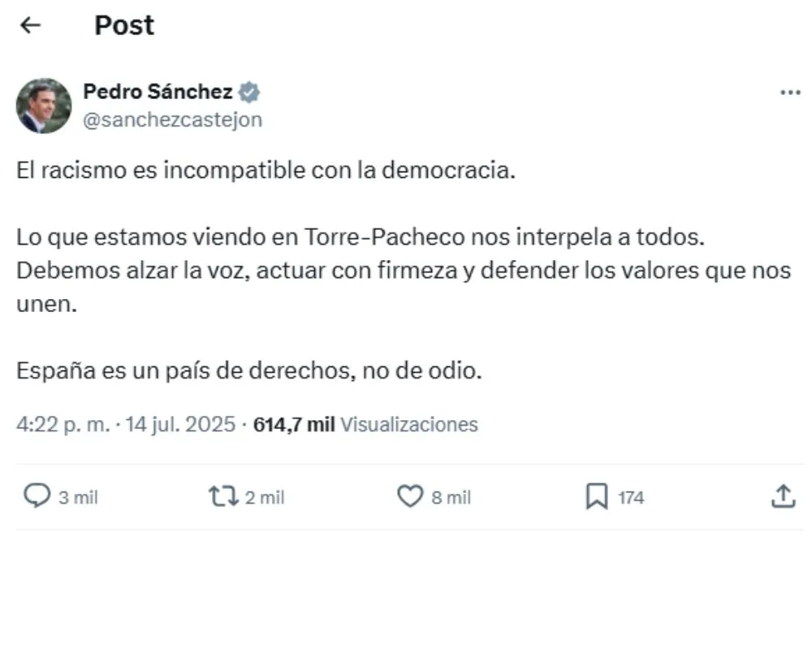Click the repost arrows icon

point(221,496)
